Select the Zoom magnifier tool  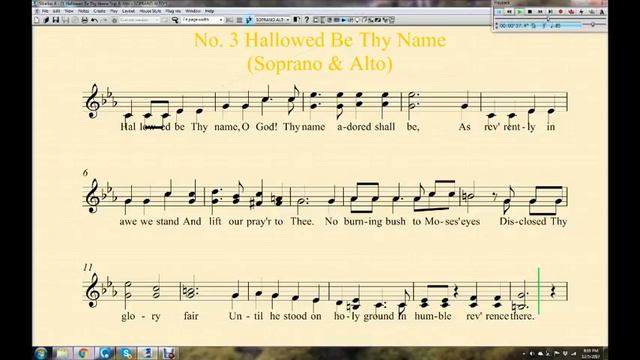coord(175,20)
